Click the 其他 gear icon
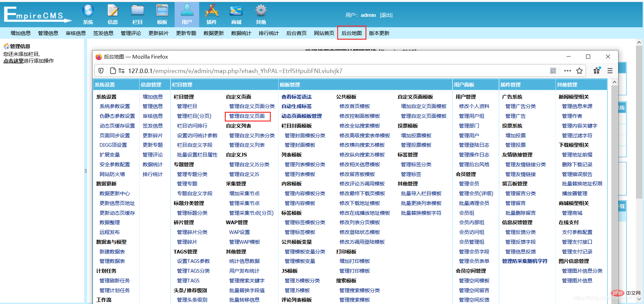The height and width of the screenshot is (304, 644). [261, 11]
